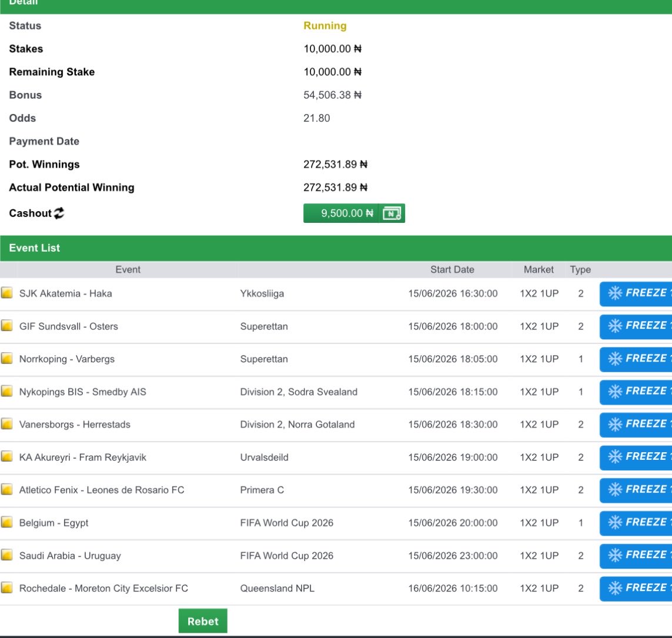
Task: Click the Odds value 21.80
Action: 317,118
